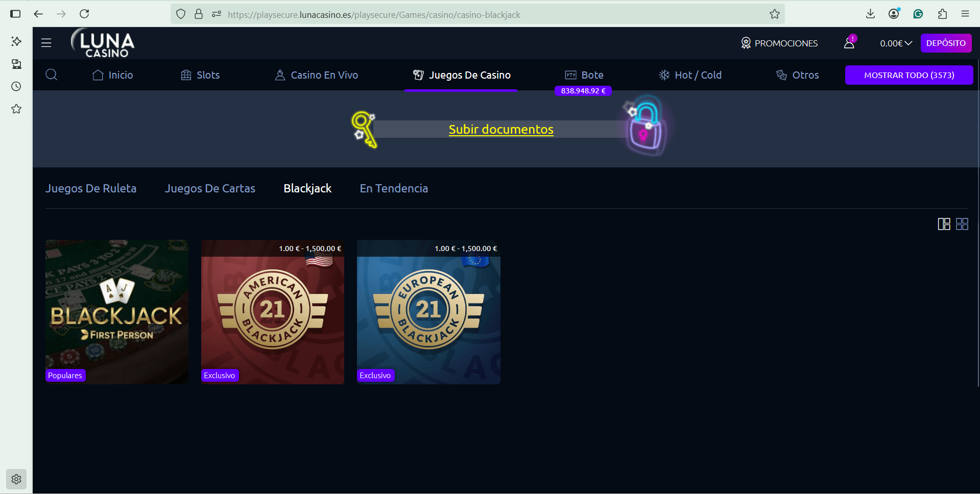Click the DEPÓSITO button
The height and width of the screenshot is (494, 980).
946,43
